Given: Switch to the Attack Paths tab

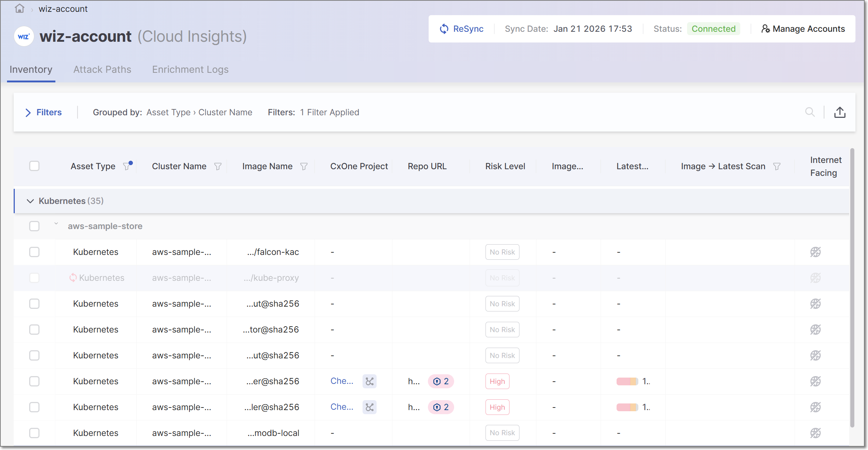Looking at the screenshot, I should 102,69.
